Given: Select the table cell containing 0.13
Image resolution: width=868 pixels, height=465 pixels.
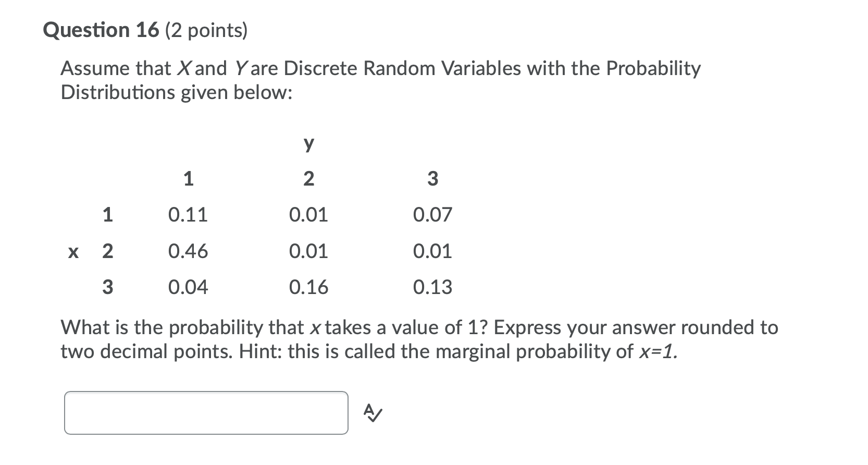Looking at the screenshot, I should click(432, 287).
